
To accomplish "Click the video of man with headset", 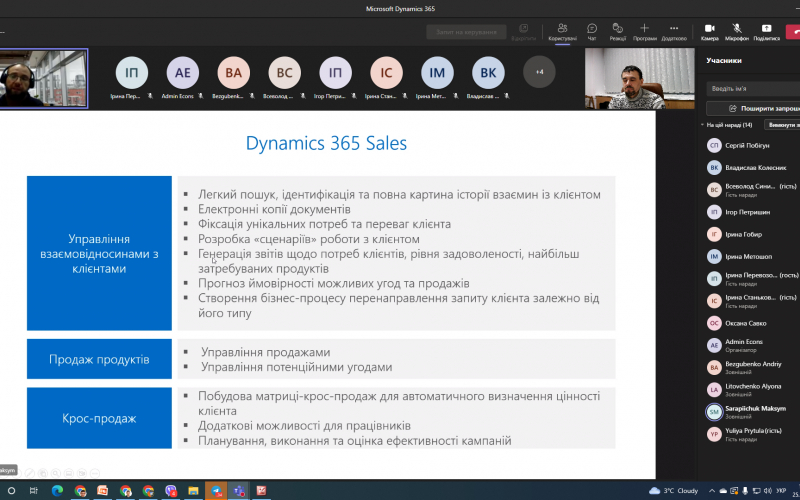I will pyautogui.click(x=44, y=79).
